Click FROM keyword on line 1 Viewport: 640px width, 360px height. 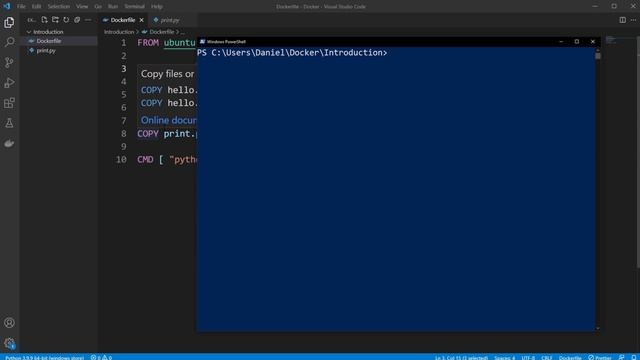(148, 42)
